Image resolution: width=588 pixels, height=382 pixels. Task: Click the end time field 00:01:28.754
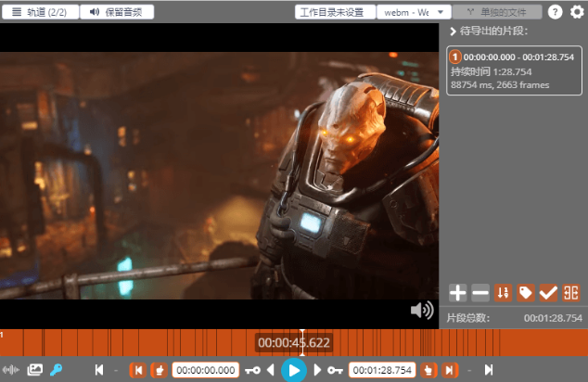coord(382,370)
